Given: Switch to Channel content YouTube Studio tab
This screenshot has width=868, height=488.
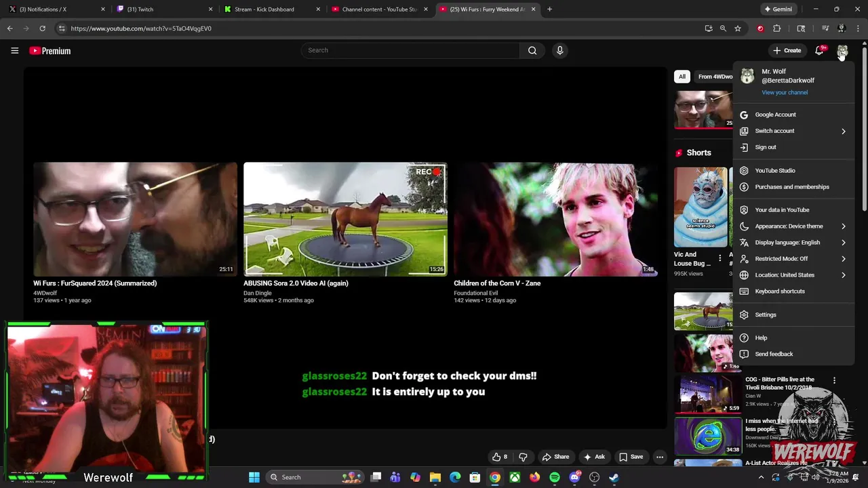Looking at the screenshot, I should pos(378,9).
